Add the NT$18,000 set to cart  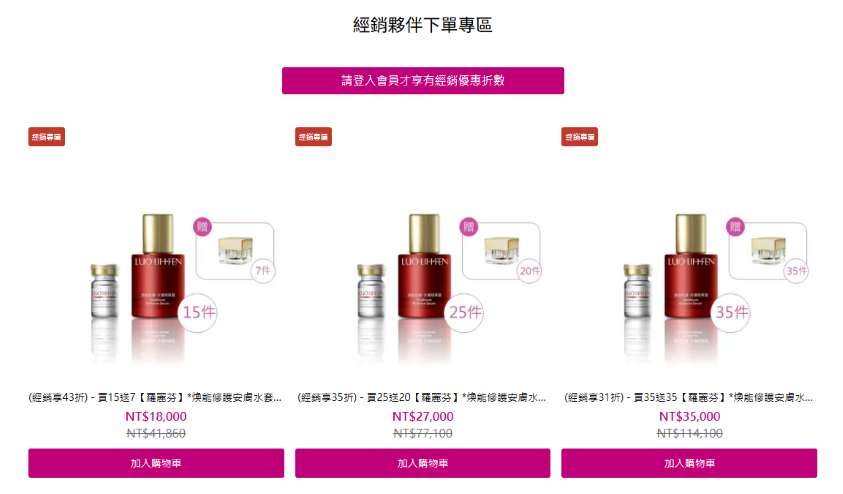[x=156, y=463]
